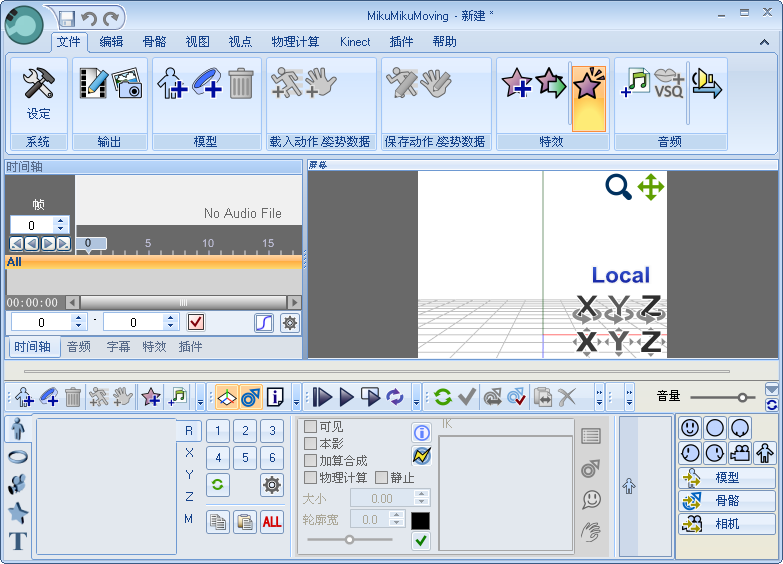The image size is (783, 564).
Task: Click the add effect star icon in 特效 group
Action: pyautogui.click(x=516, y=83)
